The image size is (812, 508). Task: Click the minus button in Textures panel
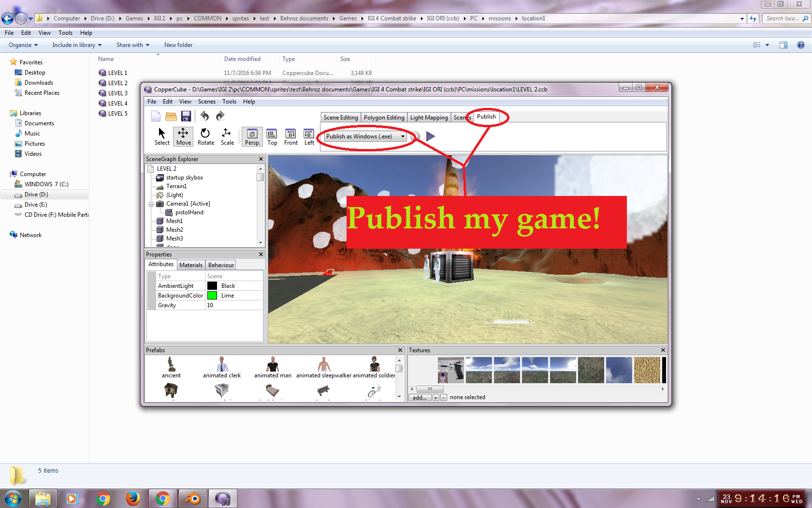(x=444, y=398)
